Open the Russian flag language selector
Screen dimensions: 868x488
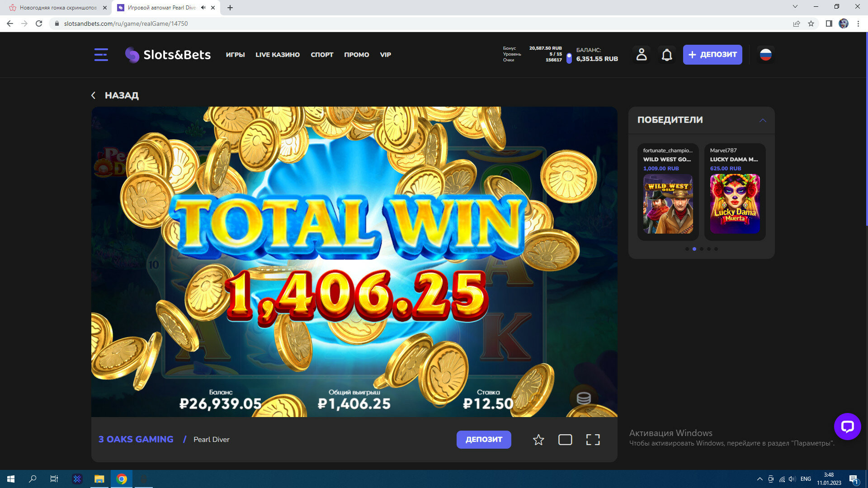tap(765, 55)
